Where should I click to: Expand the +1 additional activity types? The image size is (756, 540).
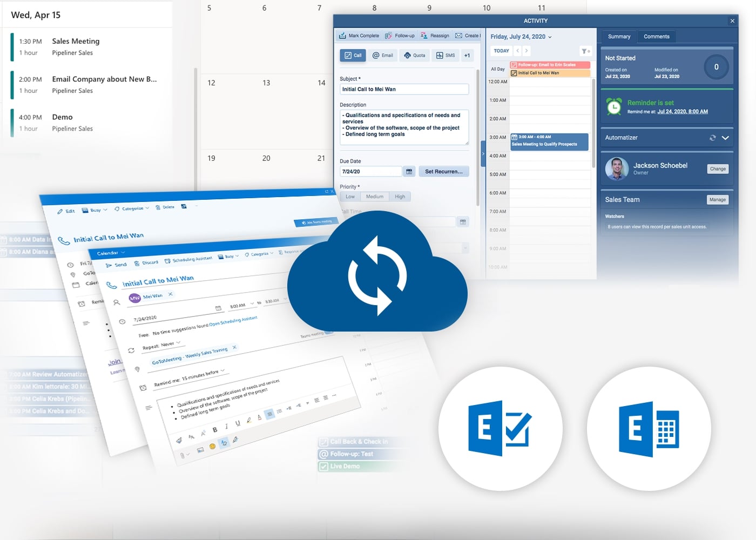pyautogui.click(x=467, y=55)
